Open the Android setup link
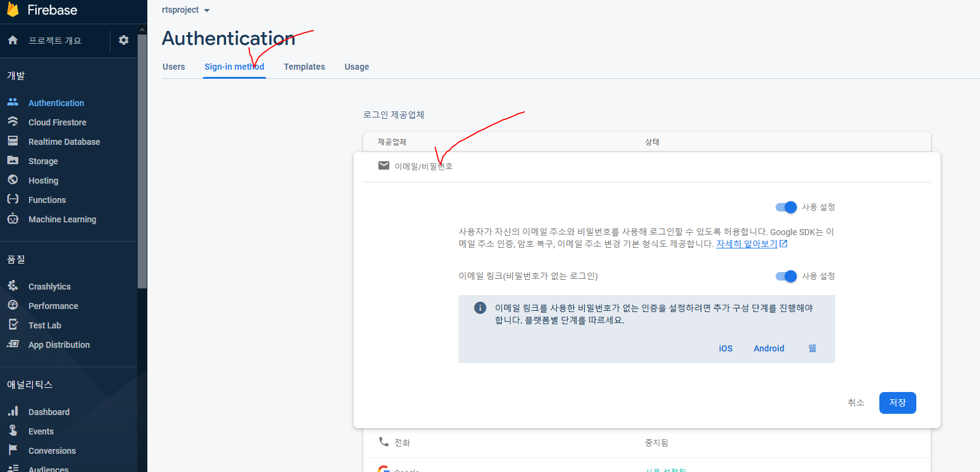Image resolution: width=980 pixels, height=472 pixels. pos(769,348)
